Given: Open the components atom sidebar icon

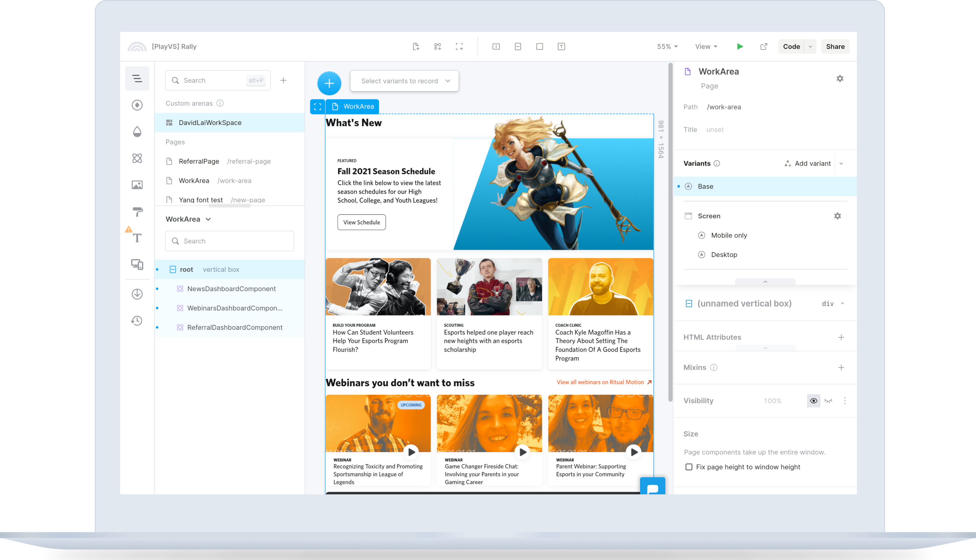Looking at the screenshot, I should 137,158.
